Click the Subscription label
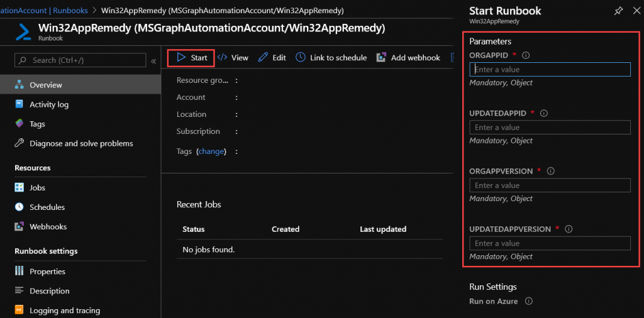 tap(198, 131)
